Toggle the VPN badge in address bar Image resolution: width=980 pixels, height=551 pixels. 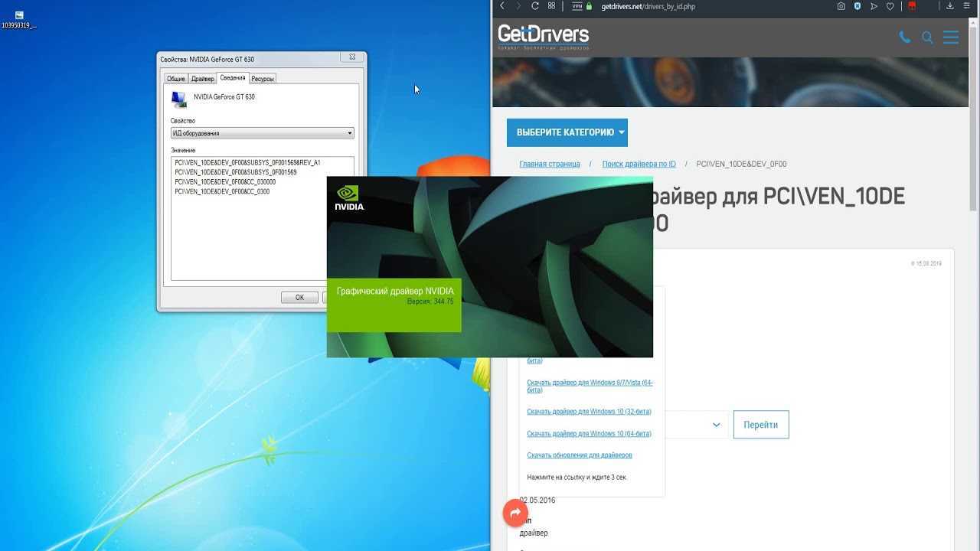tap(577, 6)
